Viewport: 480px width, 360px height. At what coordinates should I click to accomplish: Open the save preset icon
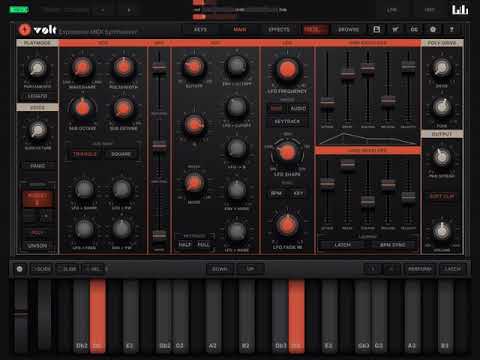(x=377, y=29)
